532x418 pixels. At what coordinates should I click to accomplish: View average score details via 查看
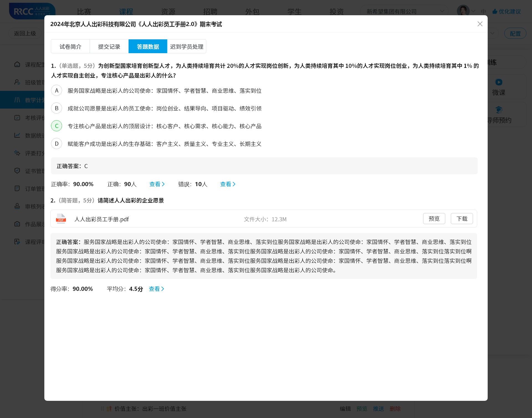coord(157,289)
